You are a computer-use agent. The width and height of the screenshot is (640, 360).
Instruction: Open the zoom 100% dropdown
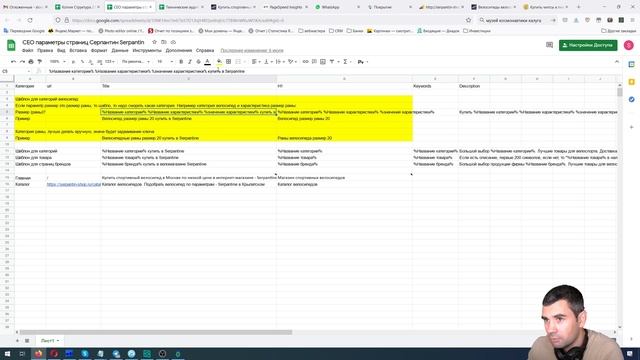pyautogui.click(x=58, y=62)
